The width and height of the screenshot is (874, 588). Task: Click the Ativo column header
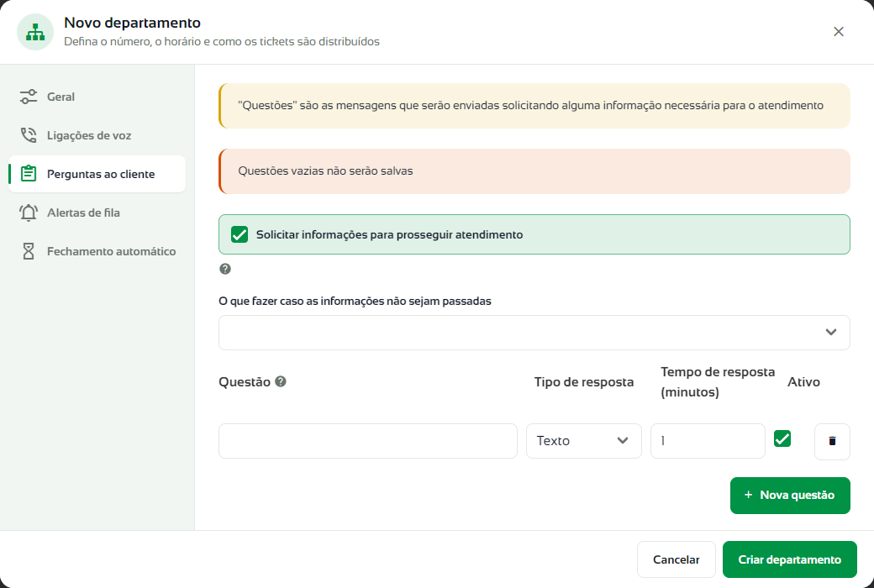803,382
